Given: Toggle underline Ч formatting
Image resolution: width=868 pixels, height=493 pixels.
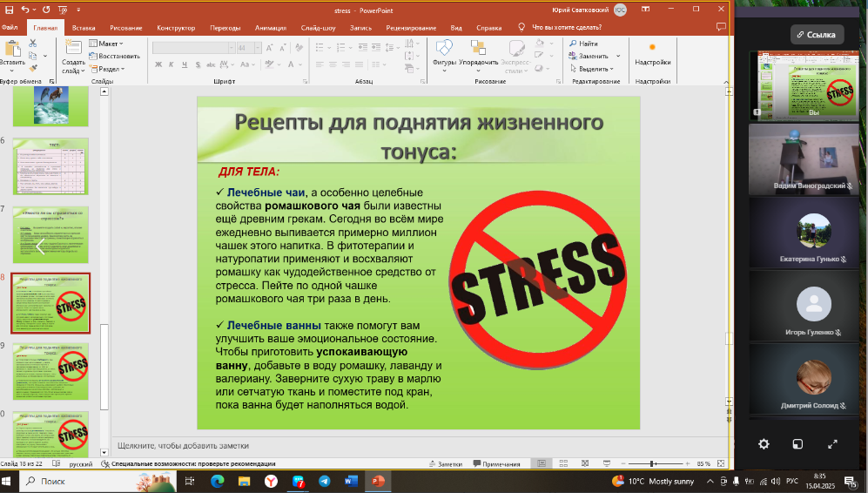Looking at the screenshot, I should coord(185,64).
